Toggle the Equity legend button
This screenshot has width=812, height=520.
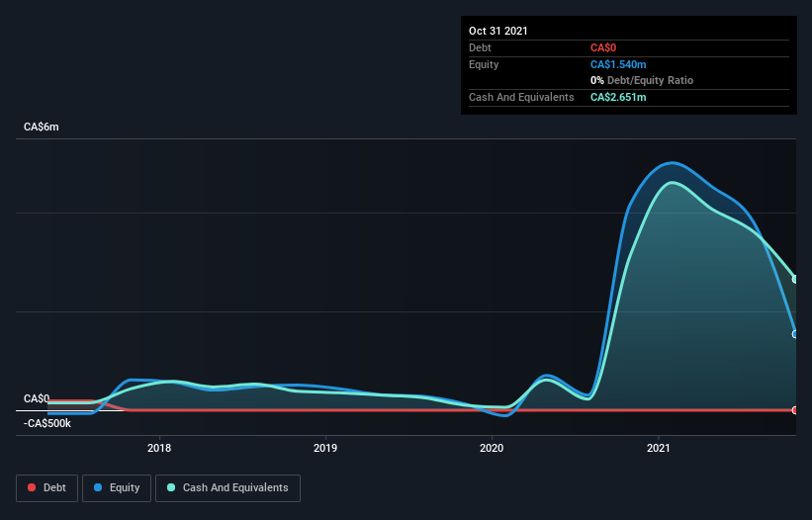[x=117, y=488]
